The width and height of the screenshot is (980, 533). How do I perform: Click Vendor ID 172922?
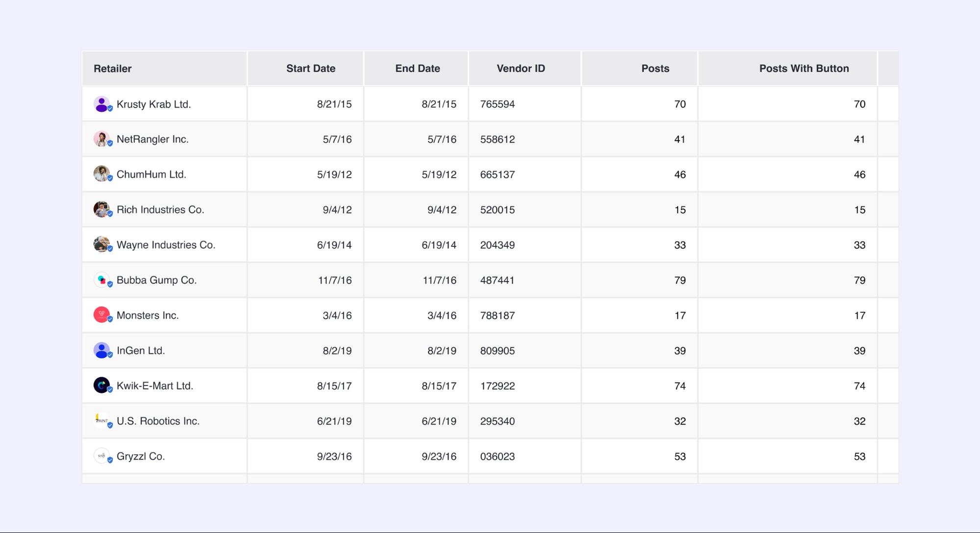click(x=498, y=386)
